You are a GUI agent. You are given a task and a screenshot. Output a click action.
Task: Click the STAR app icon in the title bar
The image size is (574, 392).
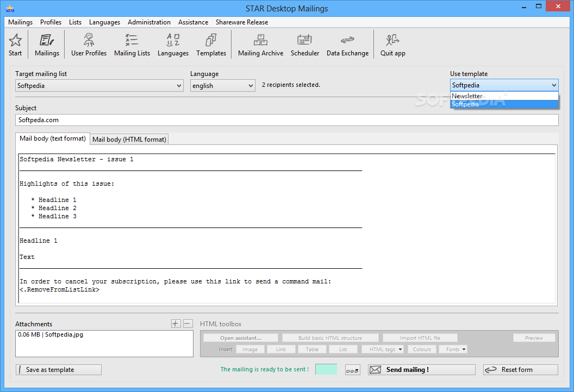pos(10,8)
